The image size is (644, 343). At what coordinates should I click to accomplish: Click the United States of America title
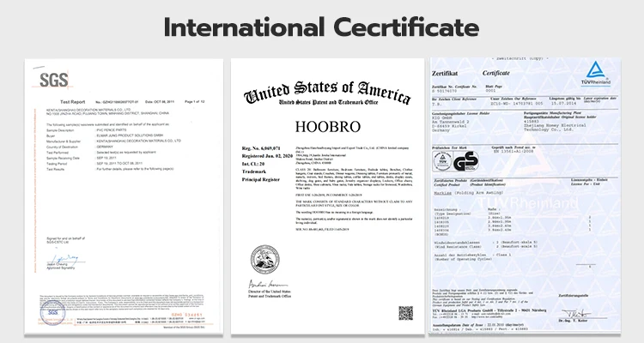(327, 92)
